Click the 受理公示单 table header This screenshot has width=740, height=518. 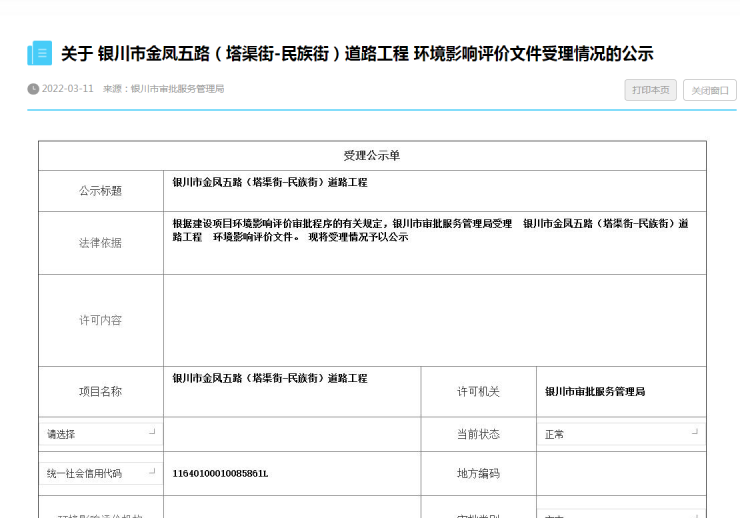(x=372, y=156)
